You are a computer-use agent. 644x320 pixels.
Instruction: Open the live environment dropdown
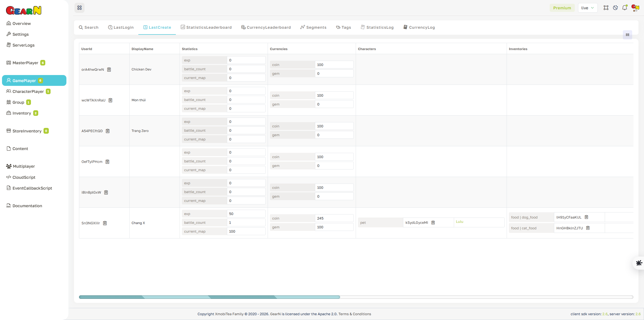click(588, 8)
